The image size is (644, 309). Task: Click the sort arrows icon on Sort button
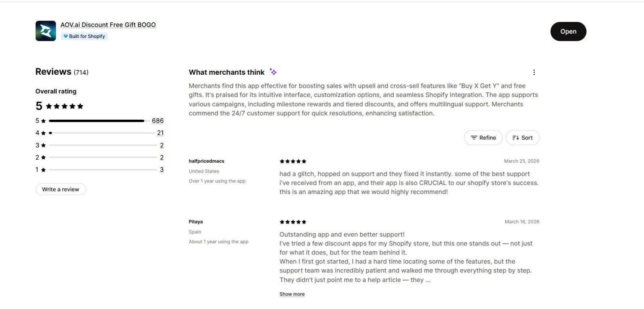(x=515, y=137)
